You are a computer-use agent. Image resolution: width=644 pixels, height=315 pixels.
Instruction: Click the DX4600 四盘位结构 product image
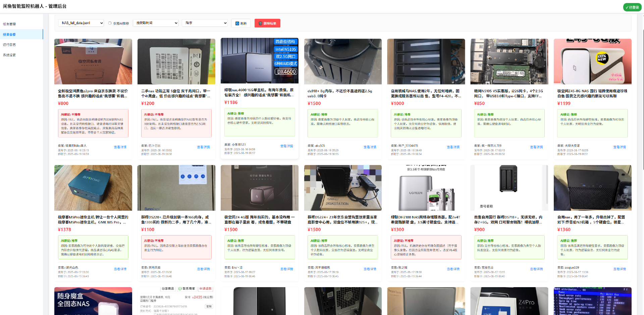260,61
